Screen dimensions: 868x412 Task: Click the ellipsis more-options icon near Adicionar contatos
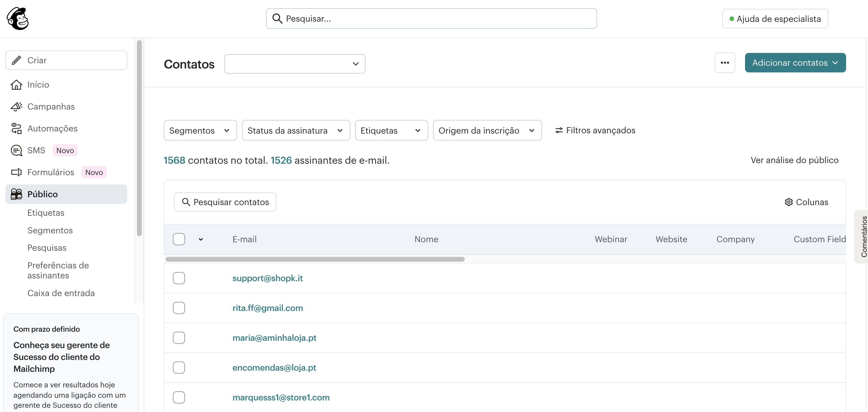coord(725,63)
